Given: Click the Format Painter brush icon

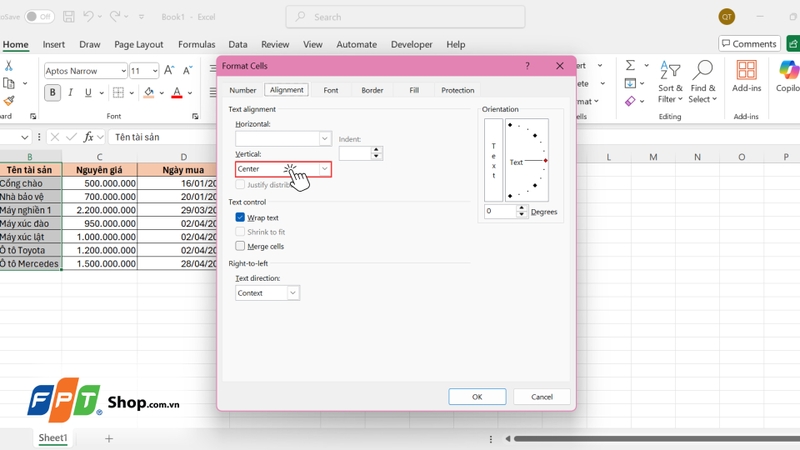Looking at the screenshot, I should [x=9, y=101].
